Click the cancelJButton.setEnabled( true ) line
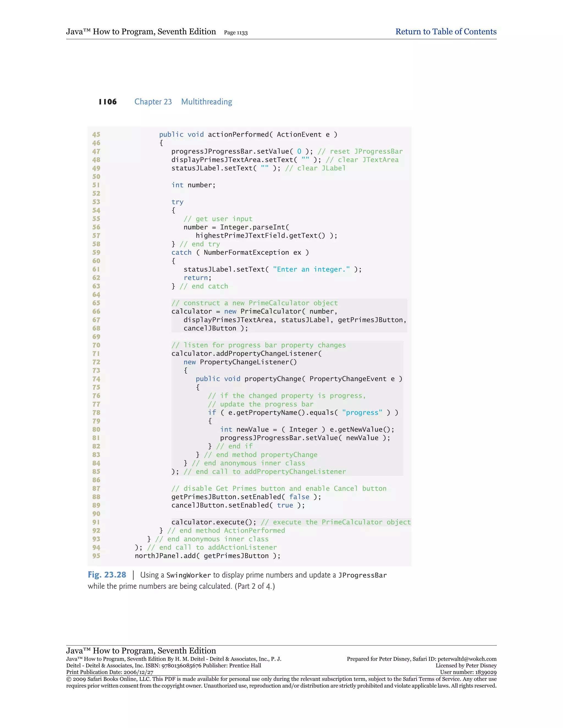The width and height of the screenshot is (563, 728). pyautogui.click(x=238, y=505)
